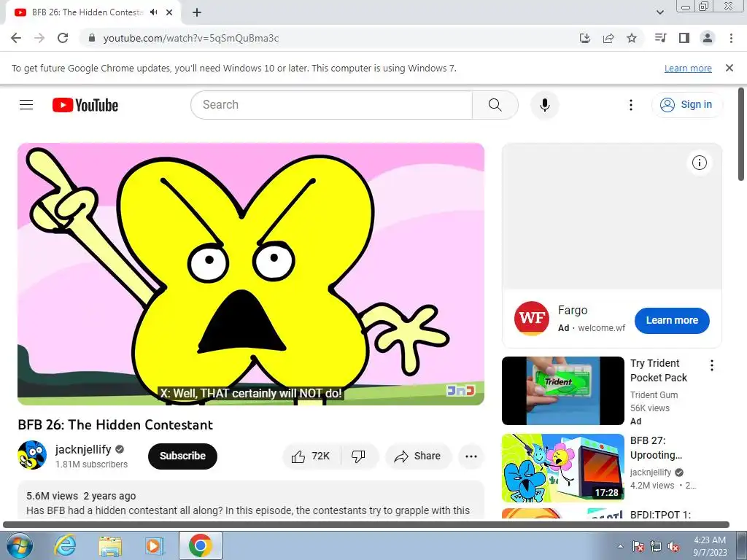This screenshot has height=560, width=747.
Task: Select Chrome in the taskbar
Action: [x=200, y=545]
